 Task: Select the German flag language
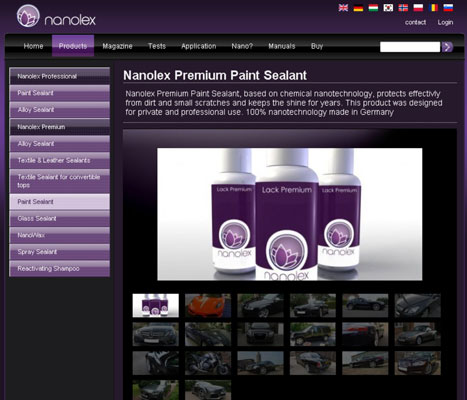(358, 8)
